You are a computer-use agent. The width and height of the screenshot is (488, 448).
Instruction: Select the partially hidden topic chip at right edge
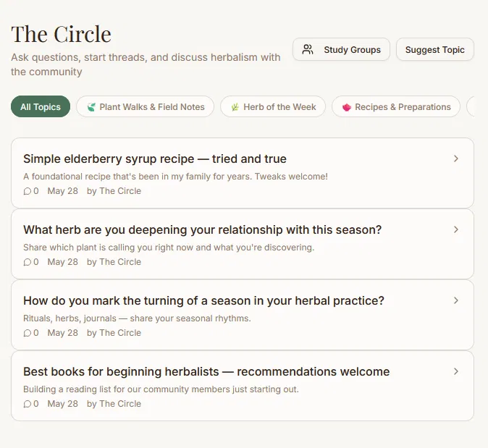pyautogui.click(x=470, y=106)
